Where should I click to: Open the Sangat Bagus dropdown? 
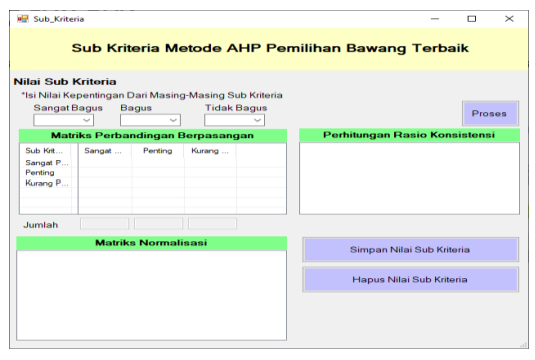coord(63,120)
